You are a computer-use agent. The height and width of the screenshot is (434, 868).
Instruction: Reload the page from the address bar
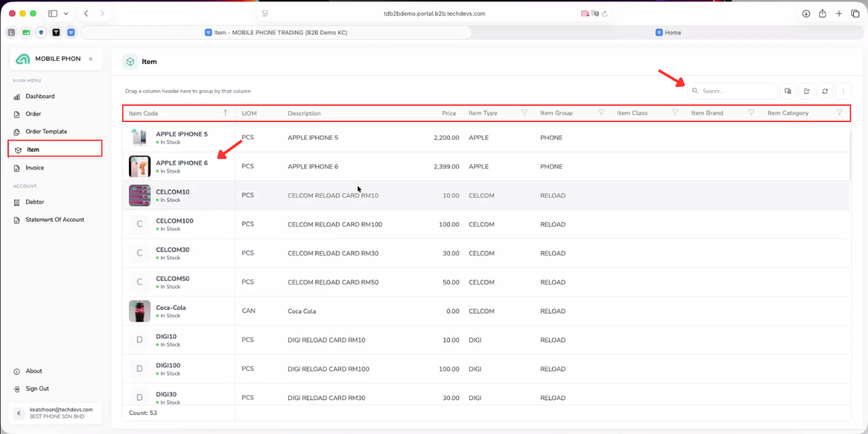coord(605,14)
